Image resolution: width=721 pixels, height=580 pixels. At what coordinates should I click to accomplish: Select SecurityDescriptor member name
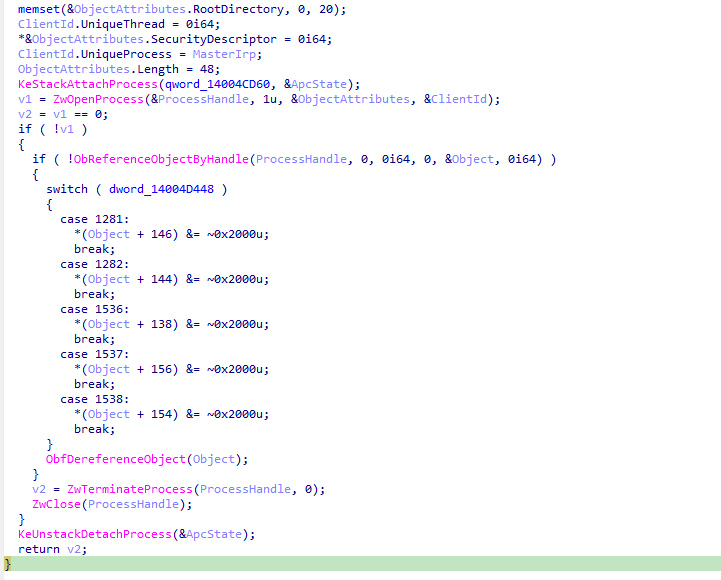[x=214, y=39]
